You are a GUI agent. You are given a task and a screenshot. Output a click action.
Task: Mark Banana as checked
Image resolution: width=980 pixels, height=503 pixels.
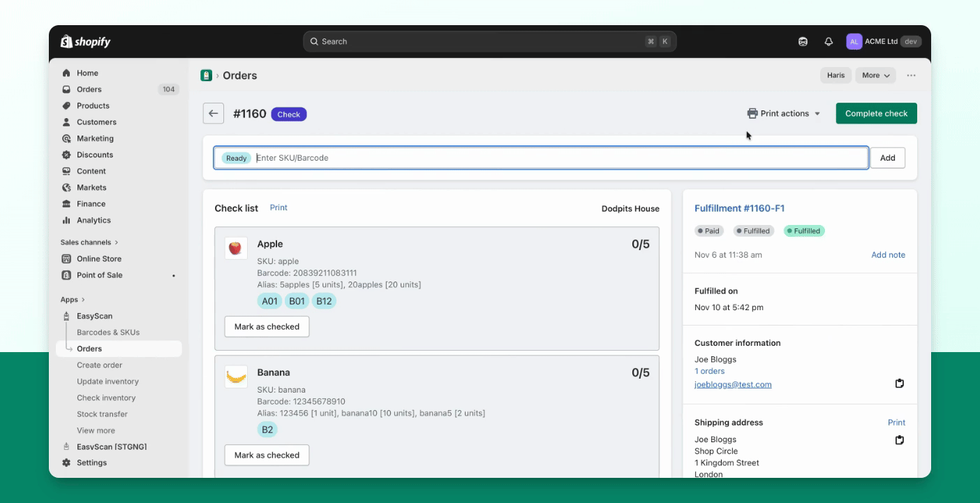click(267, 455)
